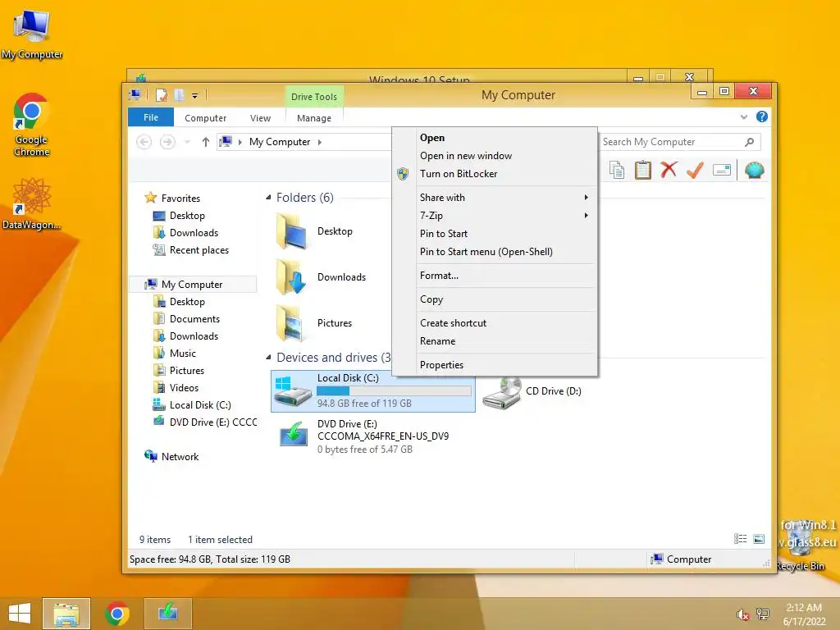Click the Local Disk (C:) usage bar
The image size is (840, 630).
[x=394, y=390]
